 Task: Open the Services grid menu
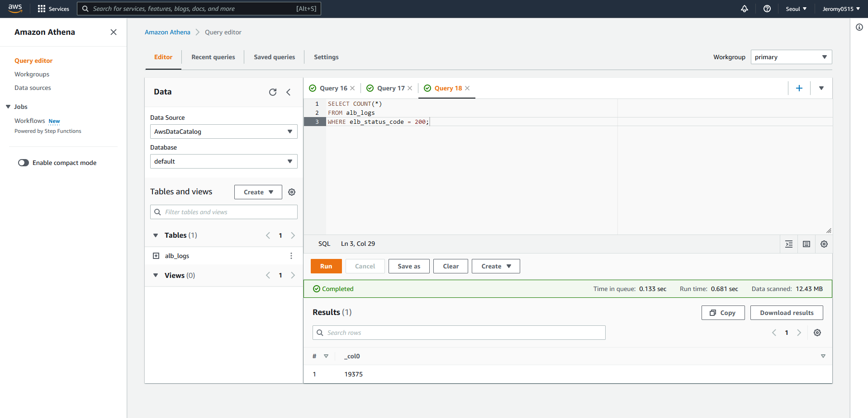click(x=53, y=9)
